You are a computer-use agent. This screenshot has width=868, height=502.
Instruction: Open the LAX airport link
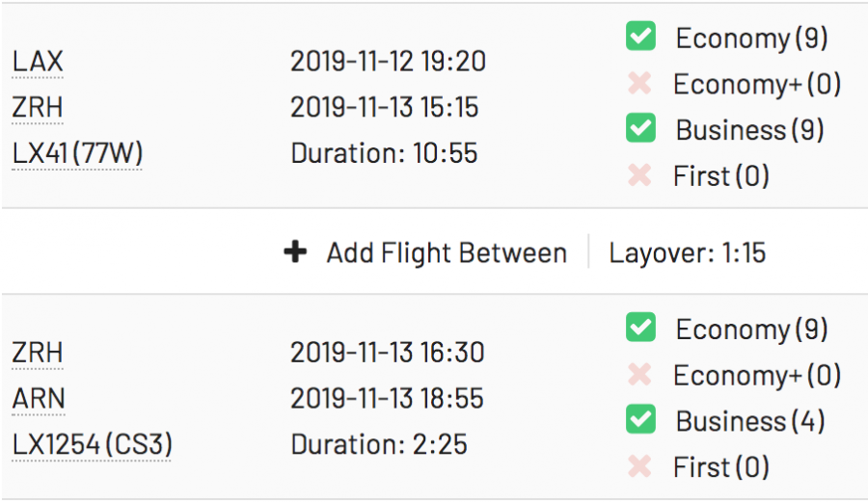(x=38, y=63)
